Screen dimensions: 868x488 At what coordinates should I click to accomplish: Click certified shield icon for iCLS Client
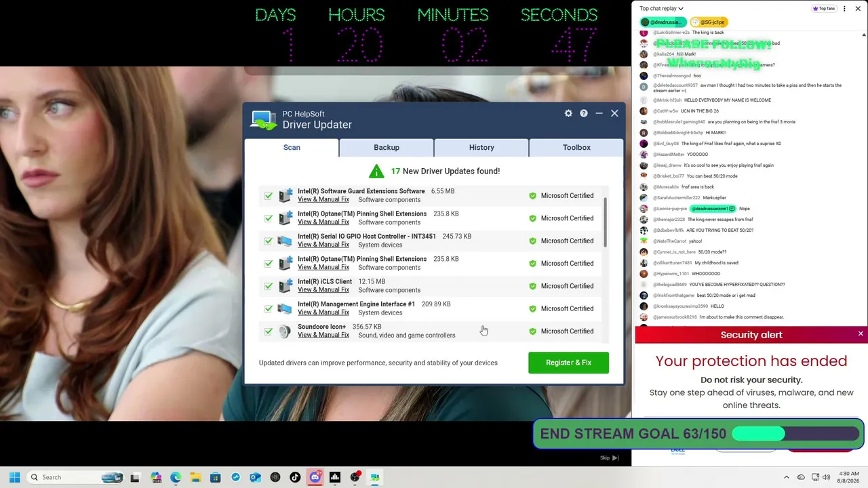532,286
